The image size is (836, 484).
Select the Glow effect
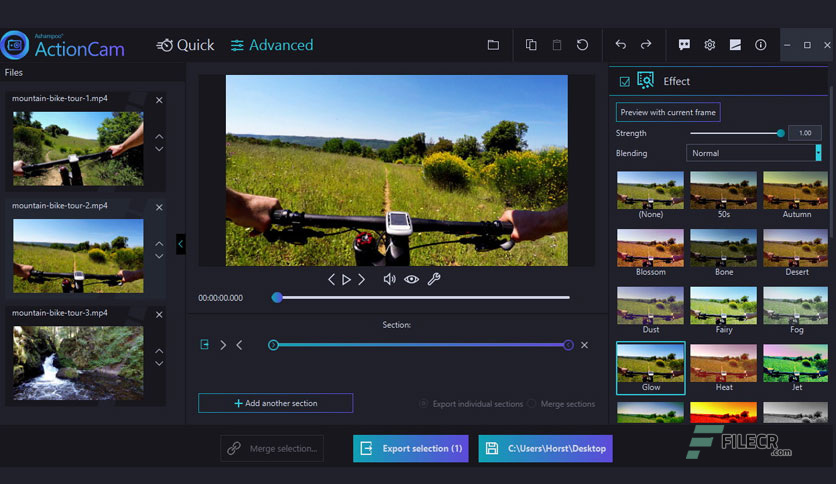[650, 368]
